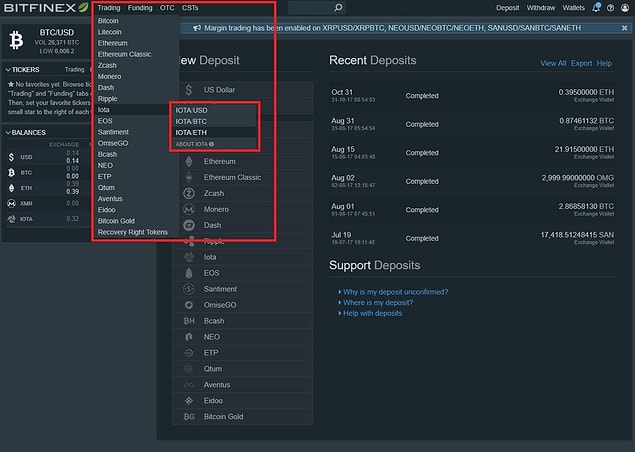Click the Jul 19 SAN deposit row

point(472,238)
